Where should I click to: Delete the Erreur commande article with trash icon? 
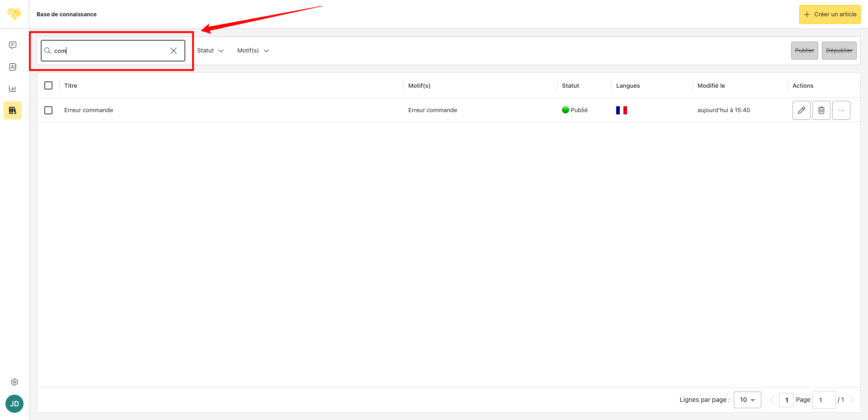click(x=821, y=110)
